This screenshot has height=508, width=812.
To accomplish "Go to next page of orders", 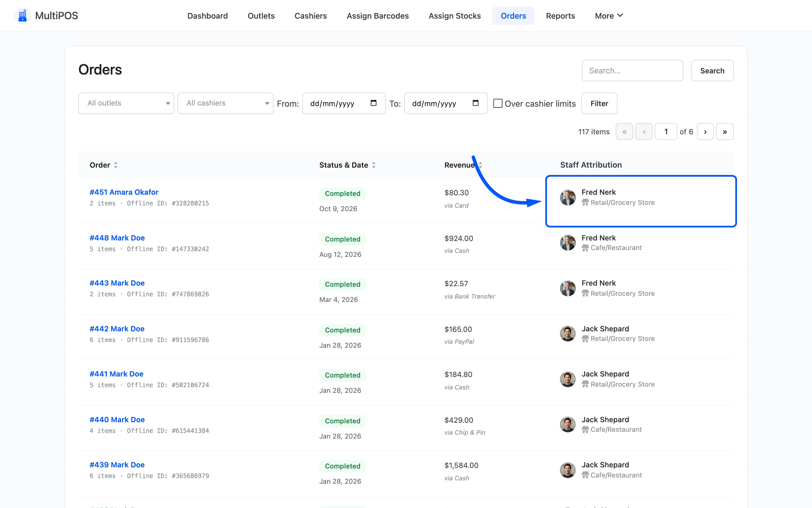I will pos(705,132).
